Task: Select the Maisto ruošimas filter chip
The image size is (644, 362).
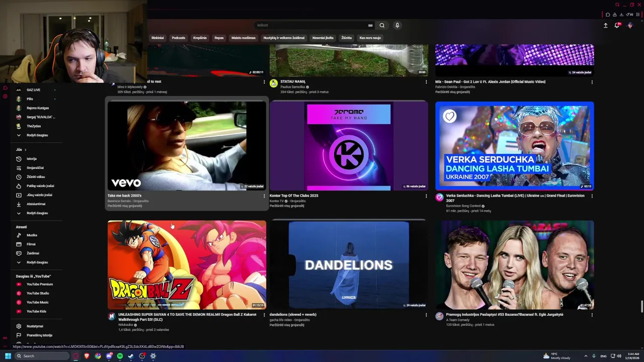Action: pos(244,38)
